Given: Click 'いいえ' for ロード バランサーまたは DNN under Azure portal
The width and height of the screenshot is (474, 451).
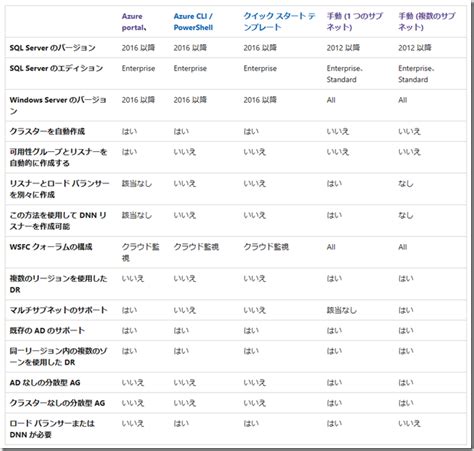Looking at the screenshot, I should click(x=133, y=423).
